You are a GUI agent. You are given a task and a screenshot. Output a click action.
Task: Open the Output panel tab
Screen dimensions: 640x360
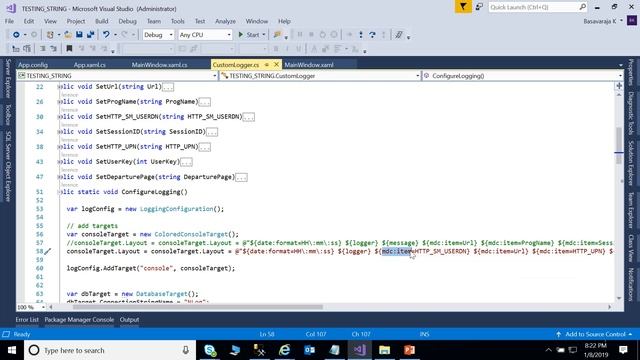[x=129, y=320]
